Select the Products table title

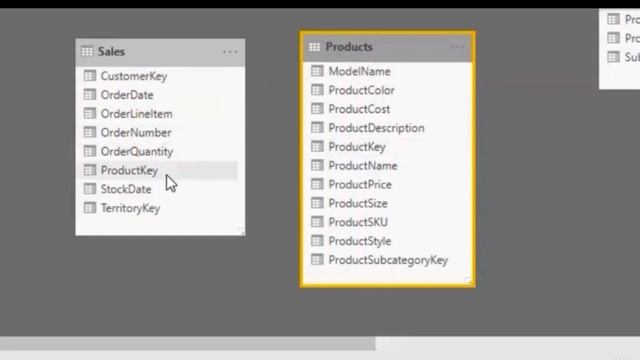[x=349, y=47]
